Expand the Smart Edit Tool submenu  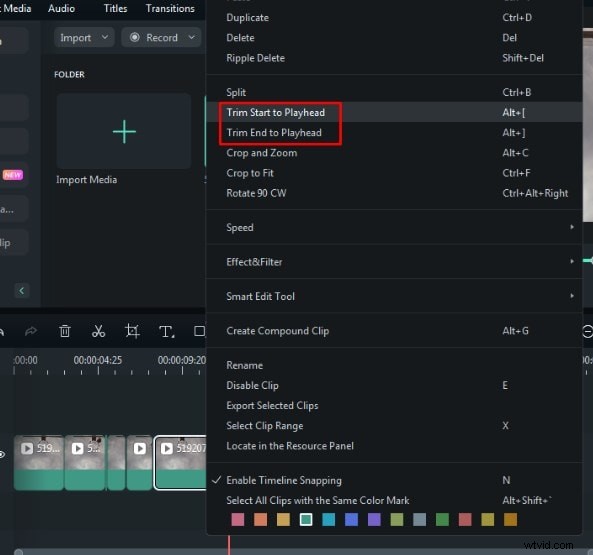tap(393, 296)
